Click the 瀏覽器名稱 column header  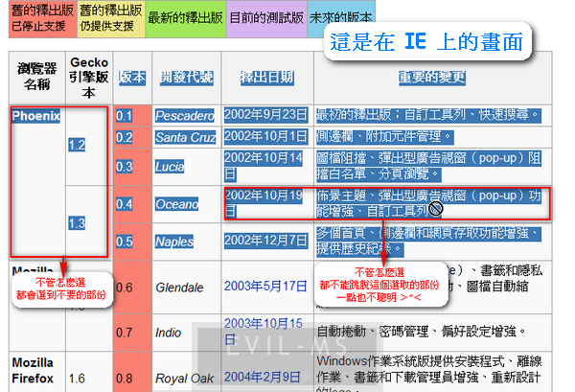(x=37, y=78)
